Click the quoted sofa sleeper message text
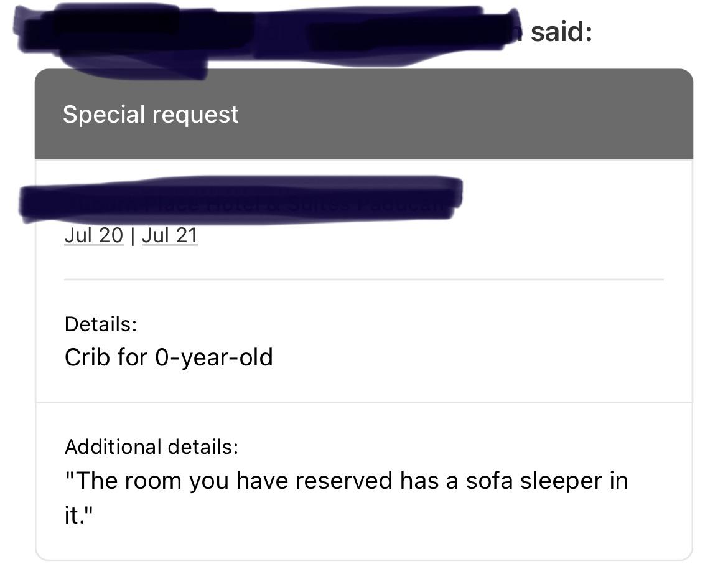The image size is (728, 584). click(x=346, y=480)
